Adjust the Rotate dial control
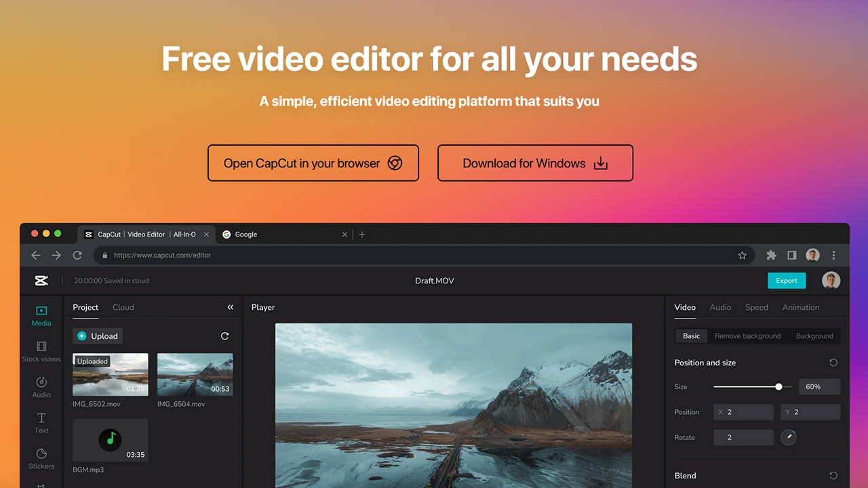Screen dimensions: 868x488 pos(788,437)
